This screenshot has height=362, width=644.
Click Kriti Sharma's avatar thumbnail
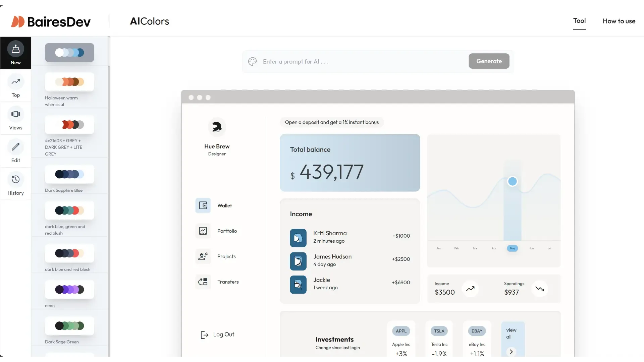[x=298, y=238]
